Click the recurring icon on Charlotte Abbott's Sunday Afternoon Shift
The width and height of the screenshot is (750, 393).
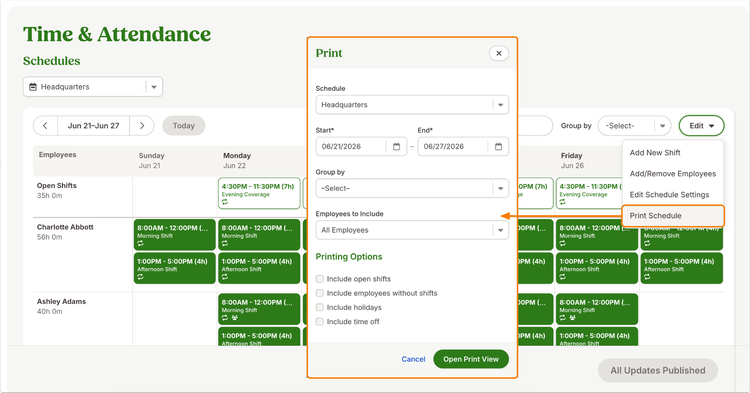point(140,277)
